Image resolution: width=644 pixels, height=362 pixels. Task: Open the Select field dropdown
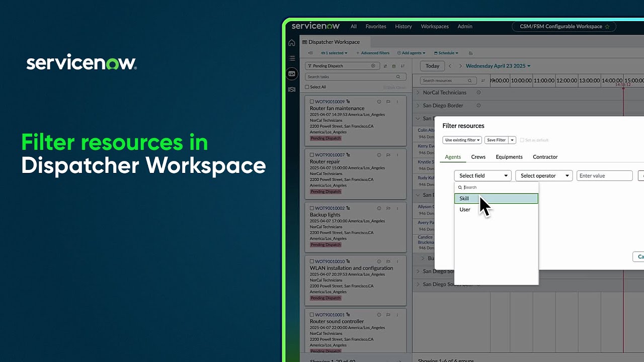[481, 175]
